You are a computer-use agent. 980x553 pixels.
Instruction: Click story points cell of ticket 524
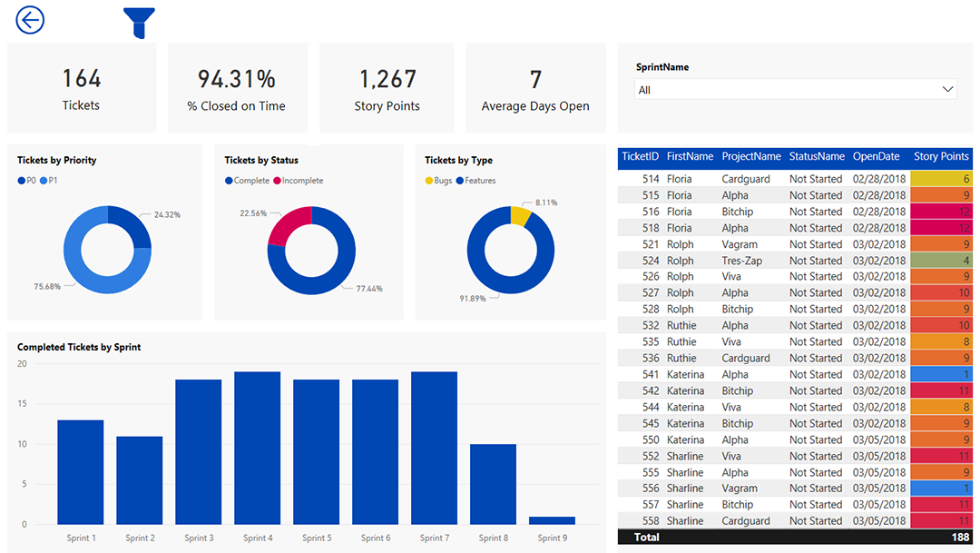941,261
